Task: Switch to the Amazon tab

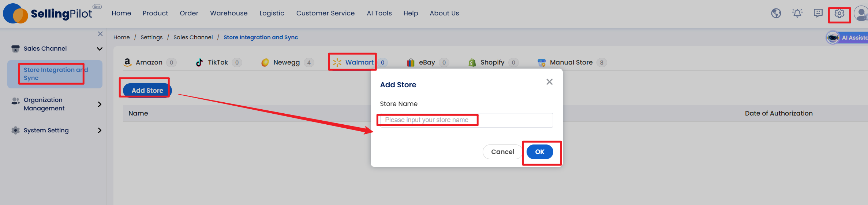Action: click(x=150, y=62)
